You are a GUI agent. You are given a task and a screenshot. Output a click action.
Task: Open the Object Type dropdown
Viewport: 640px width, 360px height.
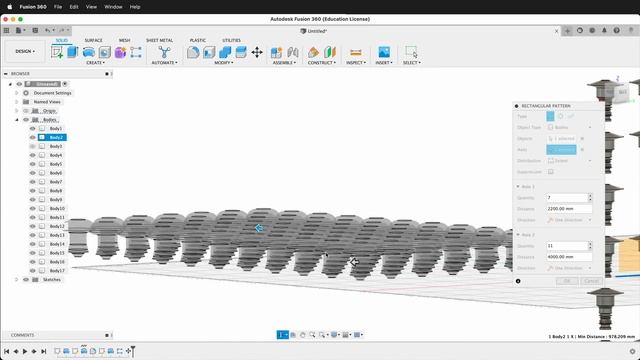(569, 127)
